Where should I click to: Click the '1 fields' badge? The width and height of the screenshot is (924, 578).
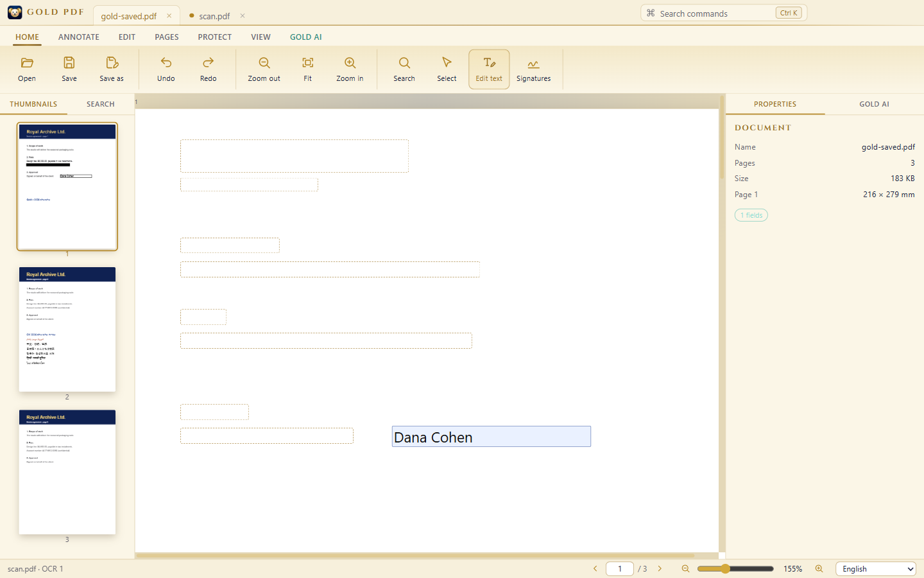tap(751, 215)
